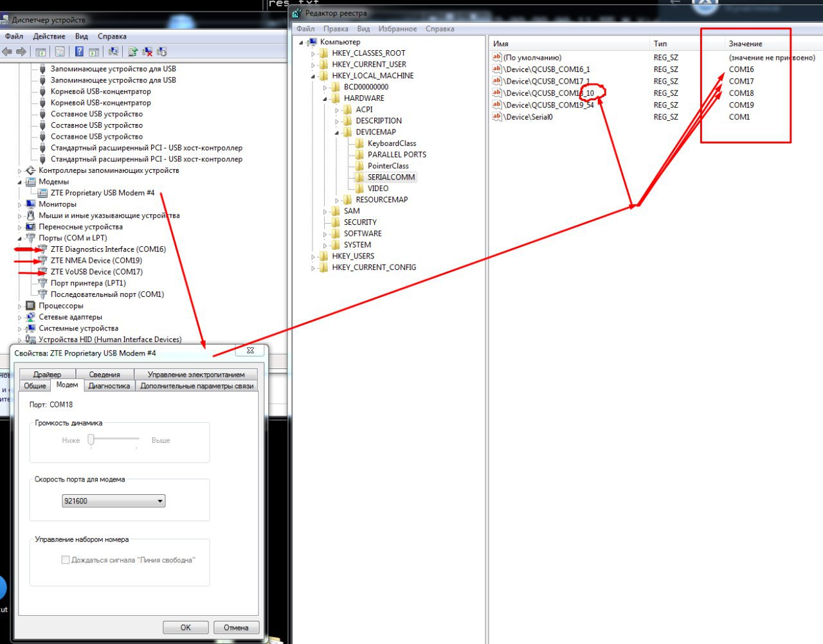Click the string icon of \Device\Serial0 value

click(x=496, y=116)
